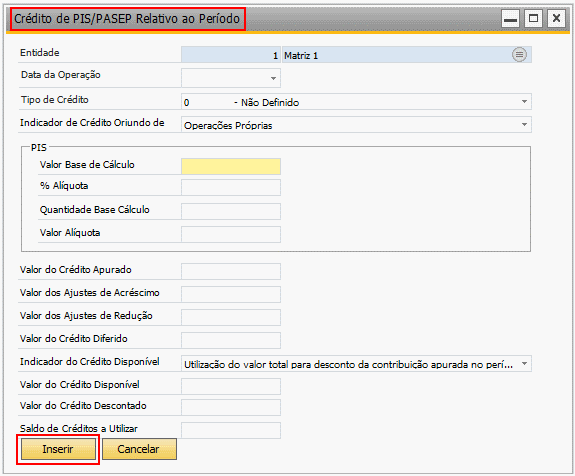Image resolution: width=575 pixels, height=476 pixels.
Task: Expand the Data da Operação dropdown
Action: pos(273,78)
